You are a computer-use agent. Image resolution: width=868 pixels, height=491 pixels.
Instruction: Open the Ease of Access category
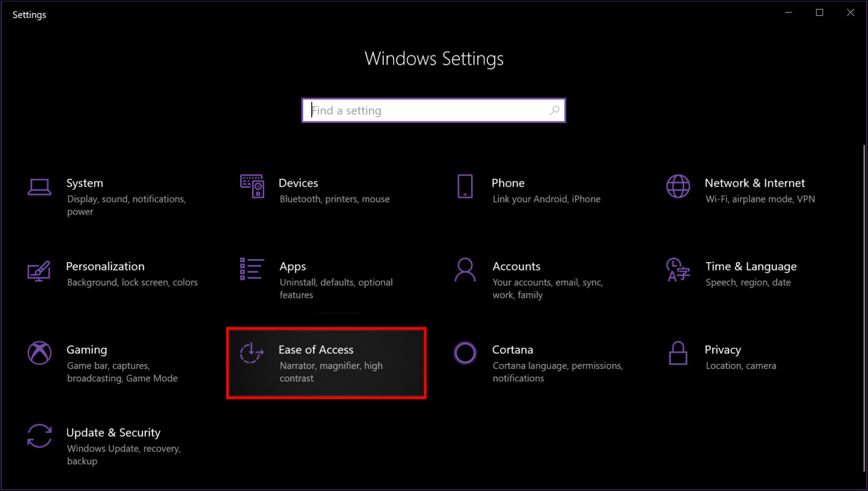326,363
